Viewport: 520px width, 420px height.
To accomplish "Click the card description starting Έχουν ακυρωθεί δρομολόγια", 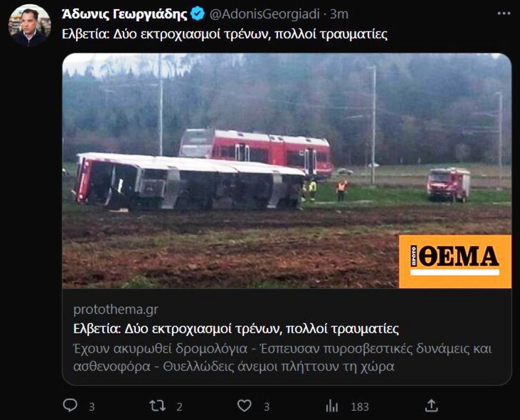I will 282,357.
